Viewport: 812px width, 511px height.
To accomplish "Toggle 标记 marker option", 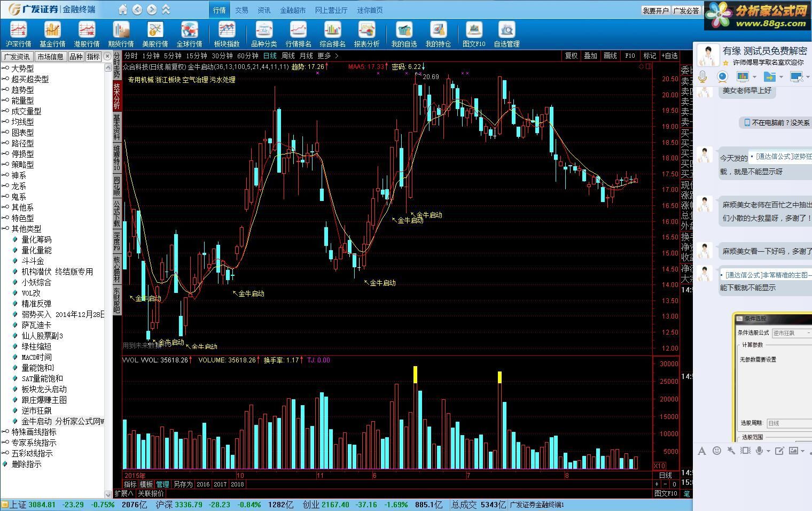I will 650,56.
